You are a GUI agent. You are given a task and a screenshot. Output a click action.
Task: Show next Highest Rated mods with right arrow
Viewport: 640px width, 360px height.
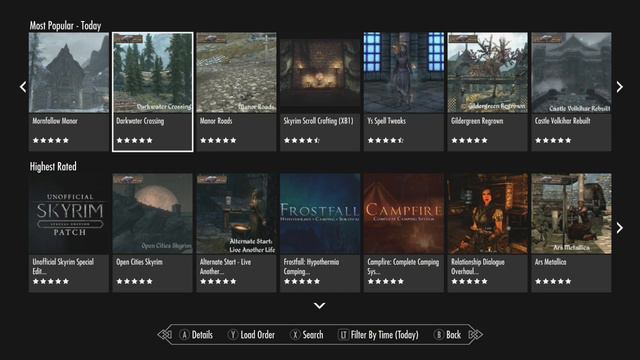620,228
